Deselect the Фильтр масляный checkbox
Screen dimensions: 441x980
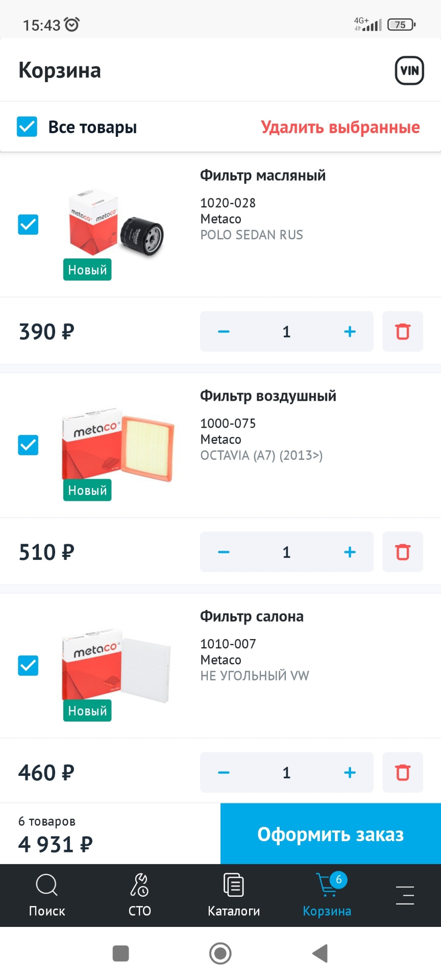point(28,225)
